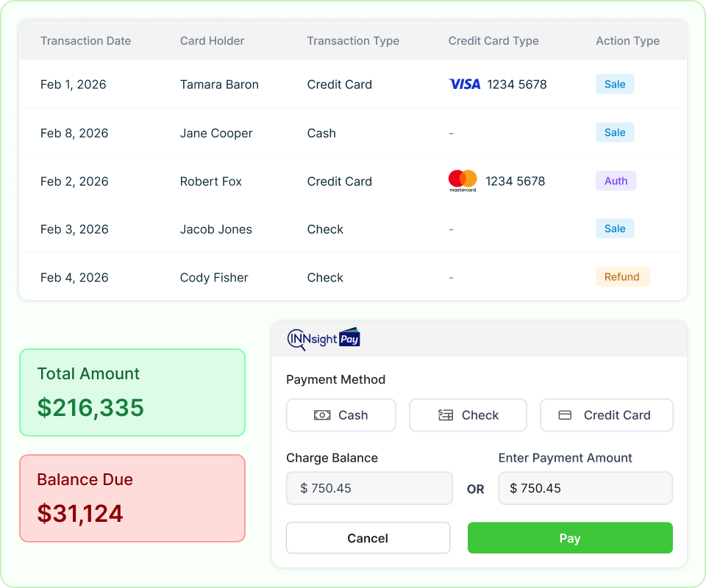
Task: Click the INNsight Pay logo
Action: click(x=324, y=339)
